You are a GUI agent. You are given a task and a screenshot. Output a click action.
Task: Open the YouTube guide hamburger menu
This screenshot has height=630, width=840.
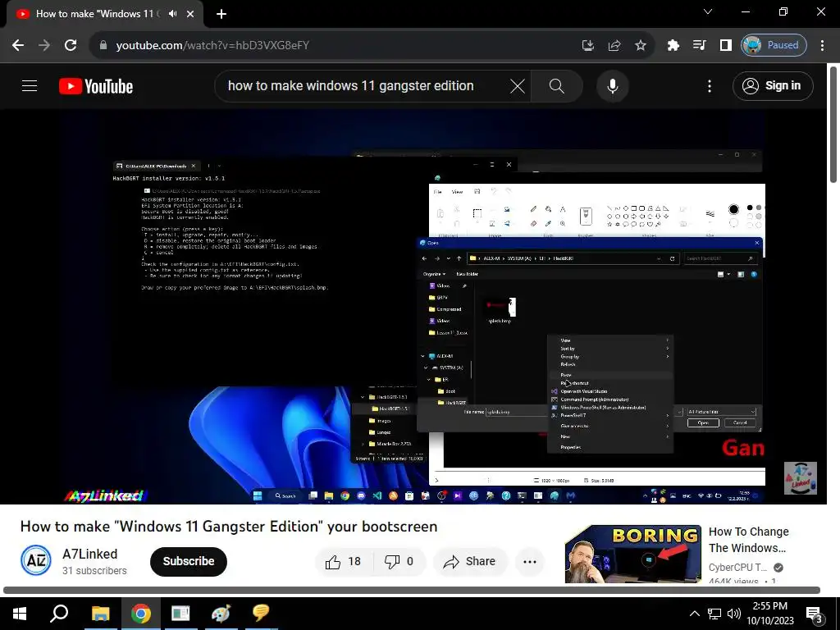point(30,85)
